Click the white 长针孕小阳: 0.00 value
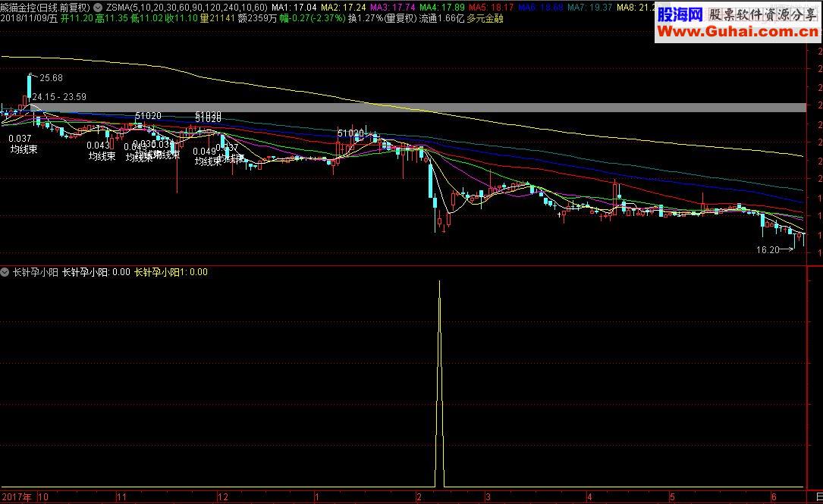This screenshot has width=823, height=504. (x=96, y=271)
